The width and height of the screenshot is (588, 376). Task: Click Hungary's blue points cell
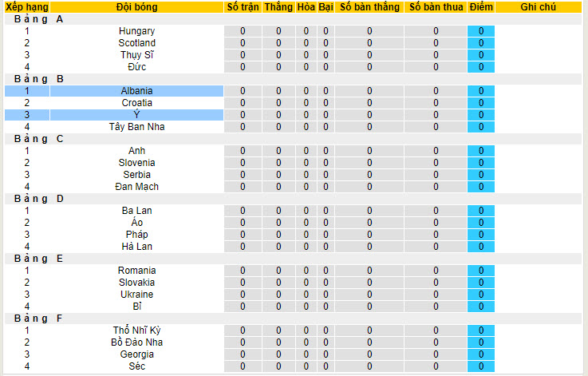(481, 31)
